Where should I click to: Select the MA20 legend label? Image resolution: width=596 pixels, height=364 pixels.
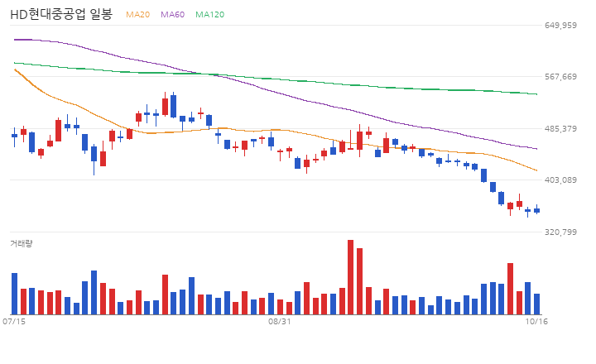pos(137,14)
